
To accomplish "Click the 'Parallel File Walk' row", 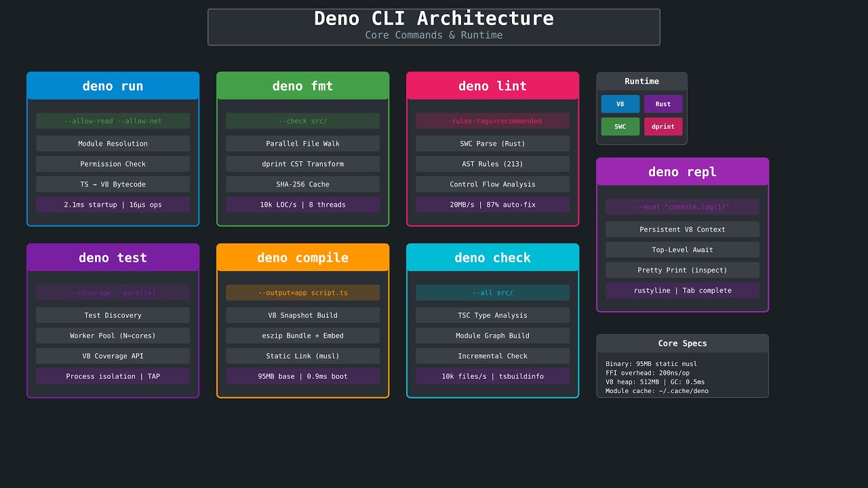I will [303, 144].
